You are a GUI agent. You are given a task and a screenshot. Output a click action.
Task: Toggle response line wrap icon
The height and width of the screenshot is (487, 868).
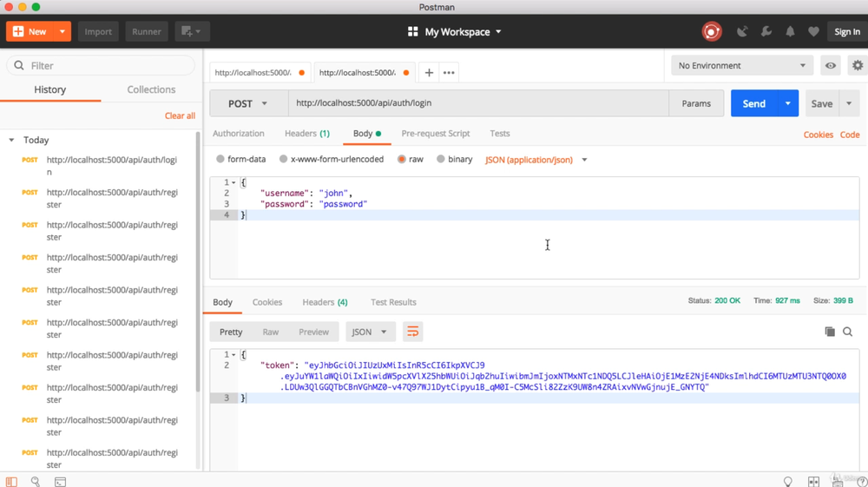point(412,332)
